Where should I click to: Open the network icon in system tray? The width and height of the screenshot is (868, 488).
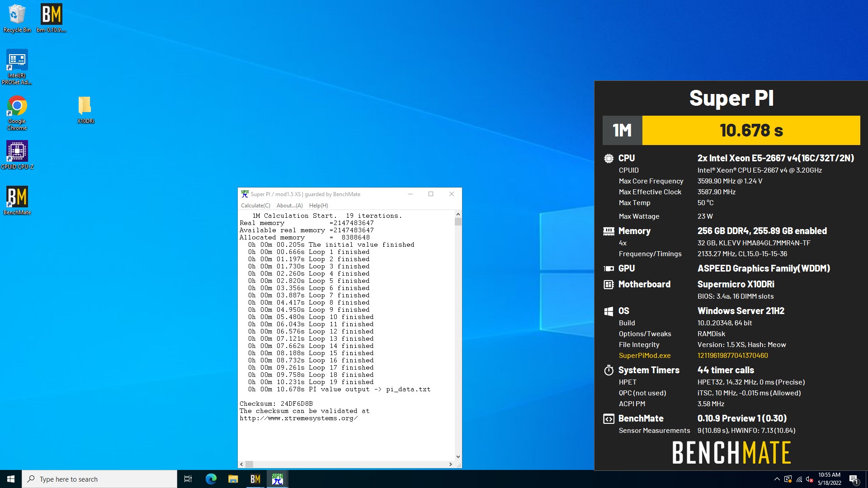799,479
